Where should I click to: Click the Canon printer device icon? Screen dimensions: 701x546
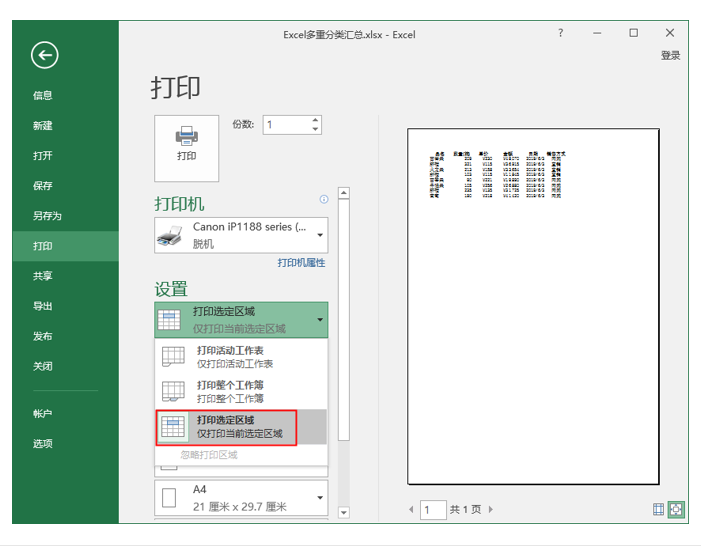tap(169, 236)
